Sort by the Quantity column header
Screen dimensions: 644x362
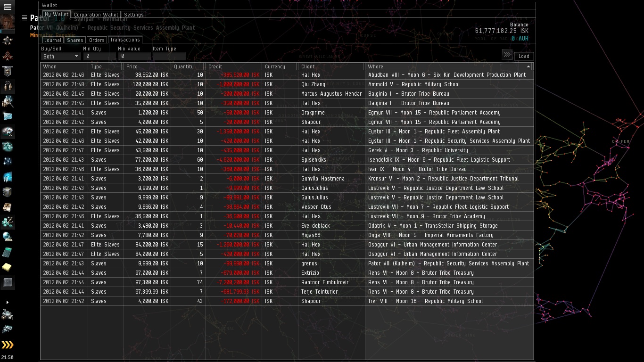(x=188, y=66)
